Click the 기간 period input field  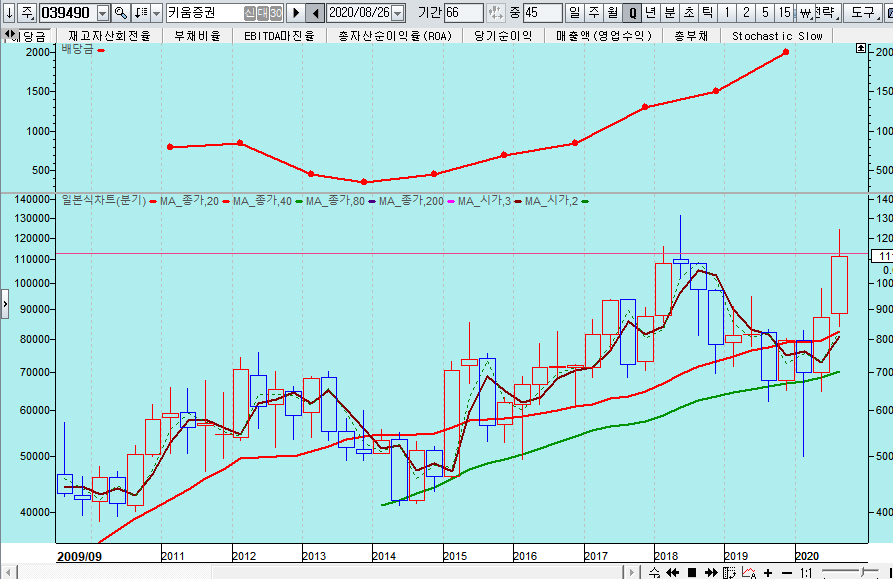click(x=463, y=13)
